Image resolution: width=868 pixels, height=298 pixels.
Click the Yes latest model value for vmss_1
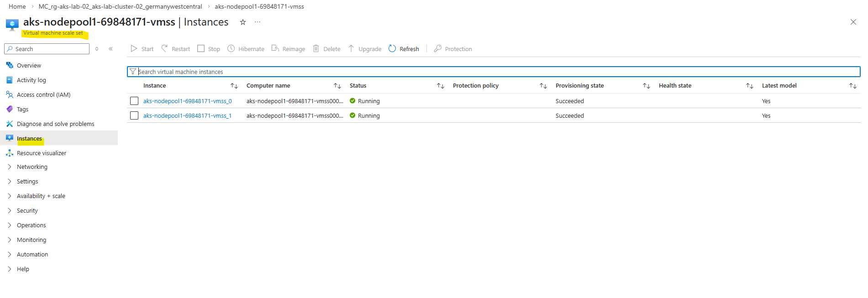tap(766, 115)
